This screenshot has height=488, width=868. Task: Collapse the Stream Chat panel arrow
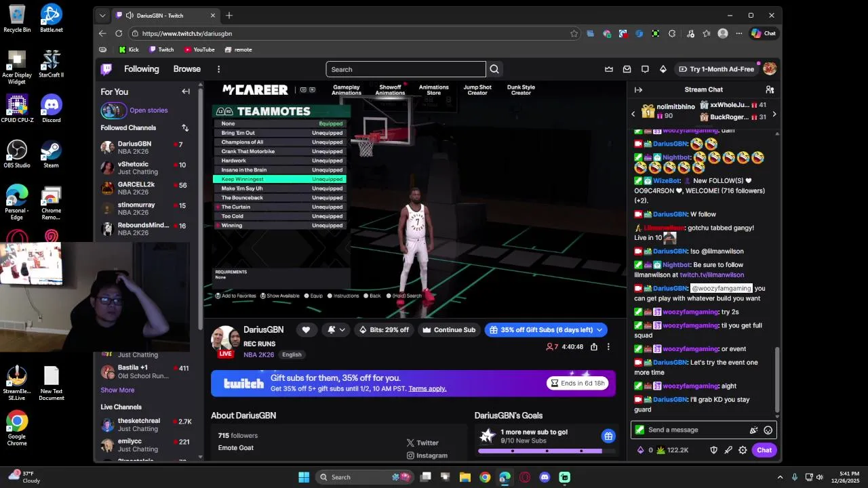[x=638, y=89]
